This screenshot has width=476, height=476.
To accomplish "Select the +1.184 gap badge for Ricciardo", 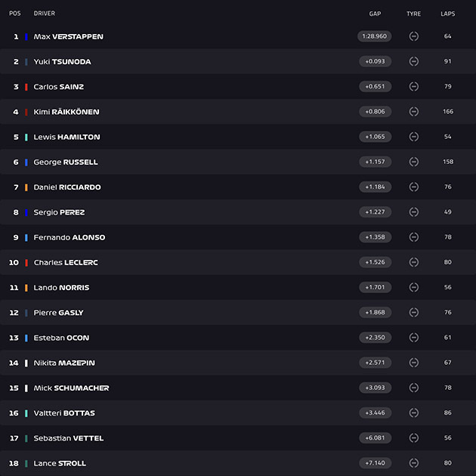I will click(376, 187).
